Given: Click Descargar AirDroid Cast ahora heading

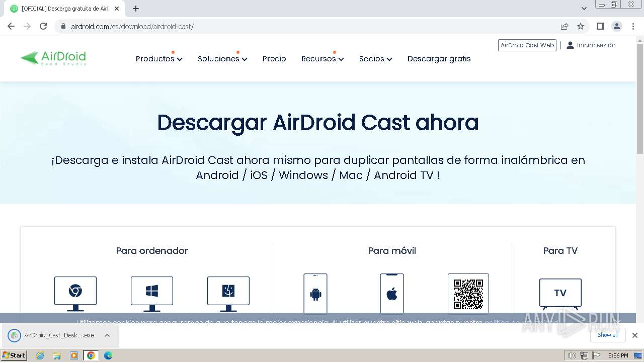Looking at the screenshot, I should [x=318, y=123].
